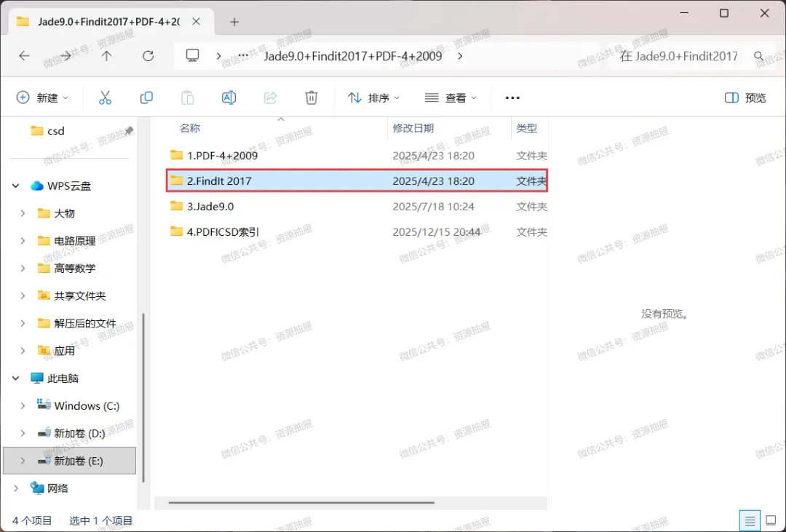Click the 此电脑 computer icon

tap(37, 378)
